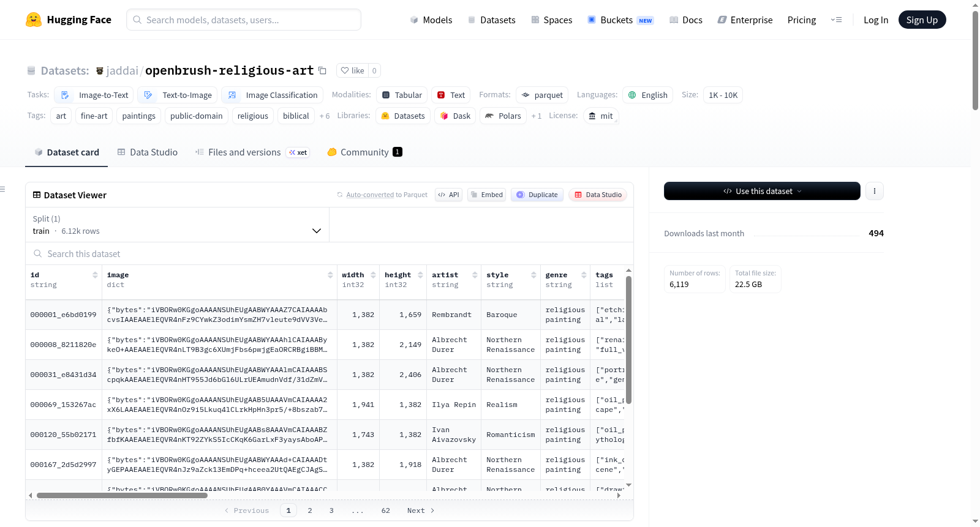The width and height of the screenshot is (980, 527).
Task: Open the Community tab
Action: point(365,152)
